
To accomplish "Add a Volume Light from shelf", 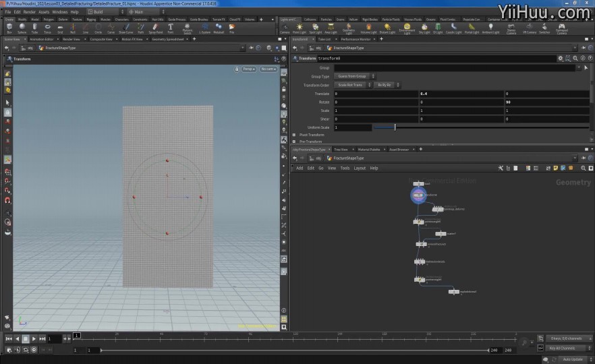I will (x=368, y=28).
